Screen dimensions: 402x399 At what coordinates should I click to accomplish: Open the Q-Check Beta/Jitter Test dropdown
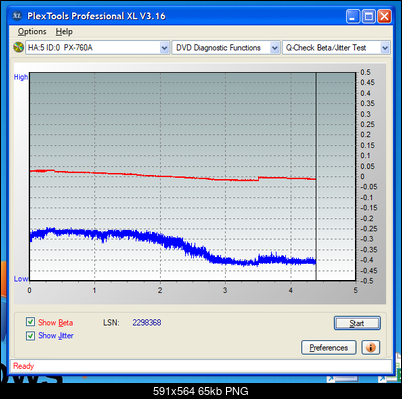click(336, 48)
